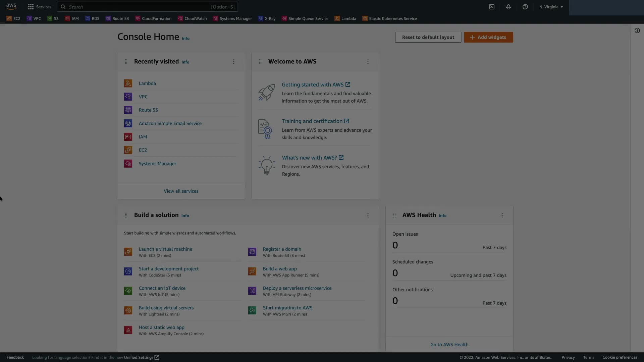Click Lambda icon in Recently visited
Screen dimensions: 644x362
point(128,83)
